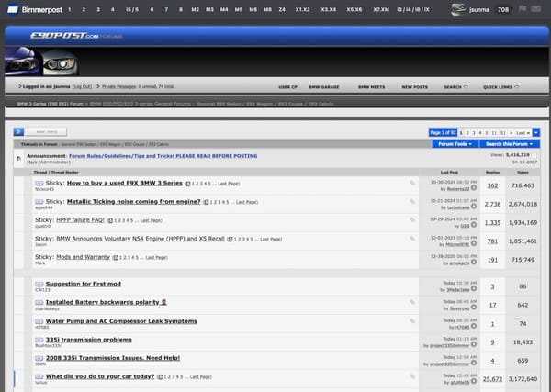
Task: Click the E90Post.com forums logo
Action: click(76, 36)
